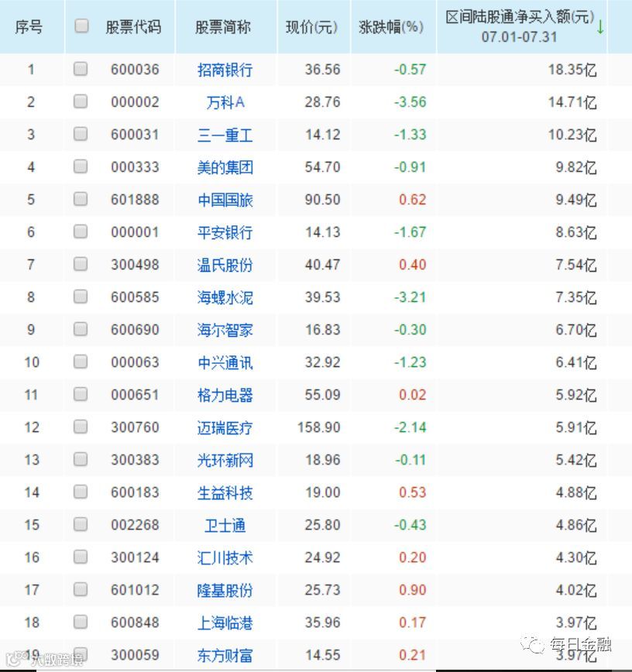Open 东方财富 stock link

pos(225,656)
